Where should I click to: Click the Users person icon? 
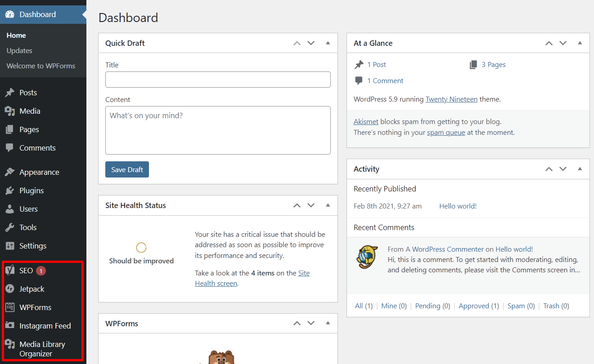9,209
